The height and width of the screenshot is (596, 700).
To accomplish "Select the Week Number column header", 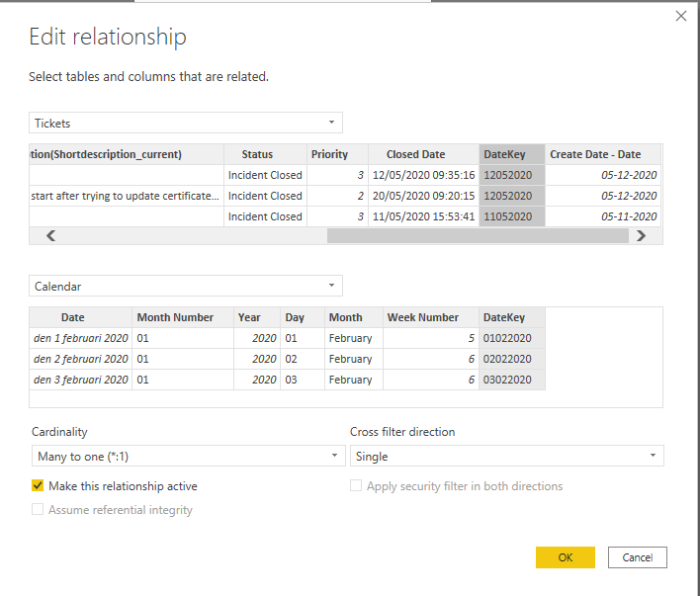I will [431, 317].
